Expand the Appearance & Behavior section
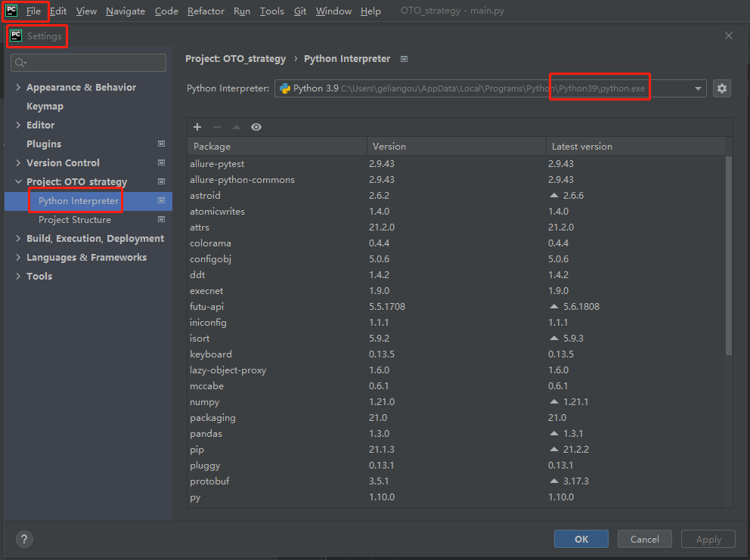 coord(18,87)
